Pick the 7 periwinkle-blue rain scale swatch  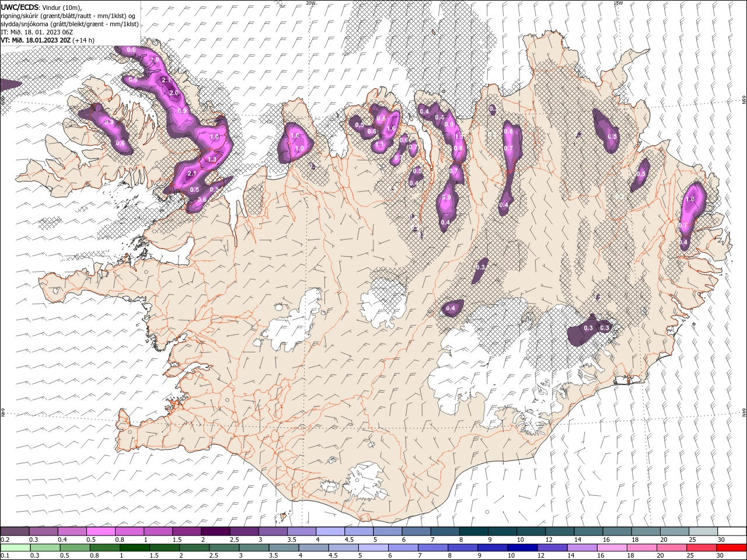point(432,548)
